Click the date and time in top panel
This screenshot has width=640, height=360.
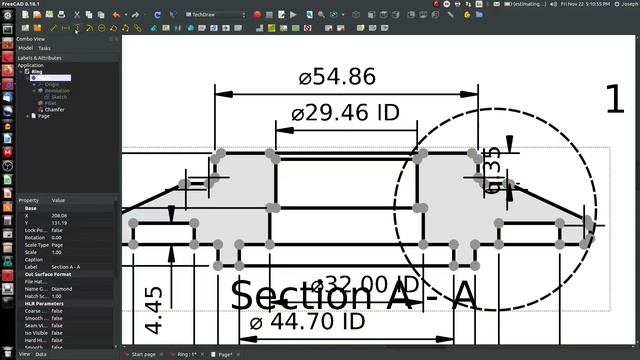(x=585, y=4)
